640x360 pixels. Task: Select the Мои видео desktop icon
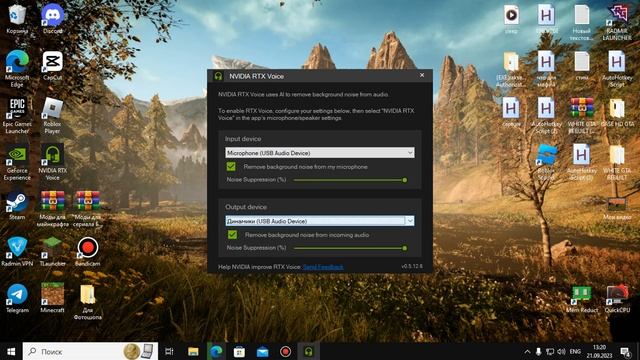(617, 208)
